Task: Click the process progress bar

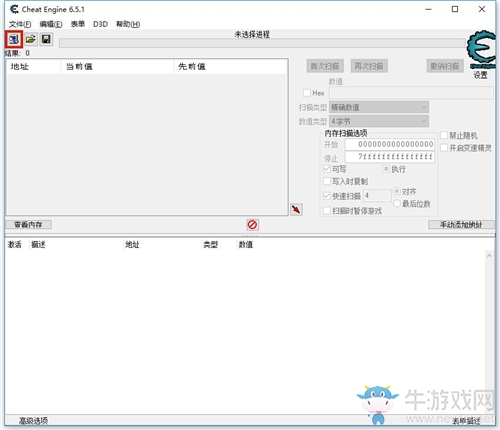Action: pyautogui.click(x=262, y=43)
